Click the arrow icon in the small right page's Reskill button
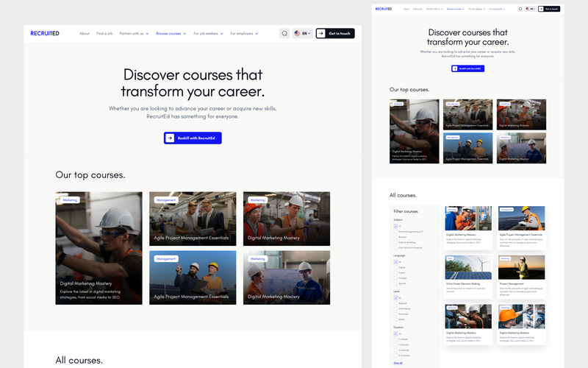 455,68
